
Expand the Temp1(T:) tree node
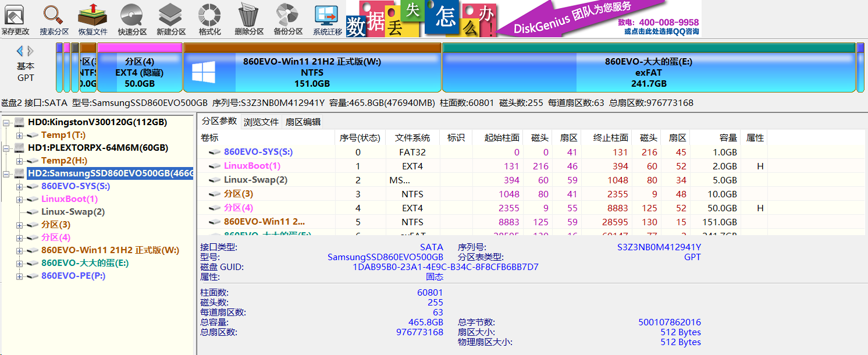pyautogui.click(x=19, y=135)
